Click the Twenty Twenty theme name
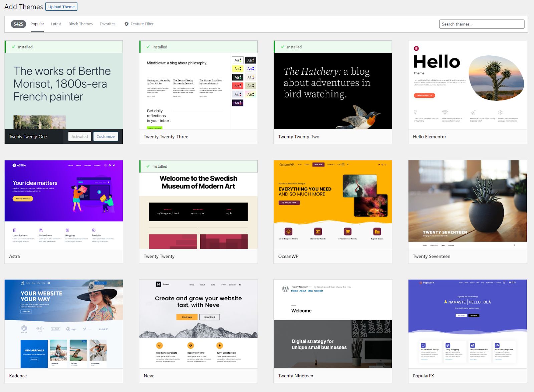This screenshot has height=392, width=534. [159, 256]
